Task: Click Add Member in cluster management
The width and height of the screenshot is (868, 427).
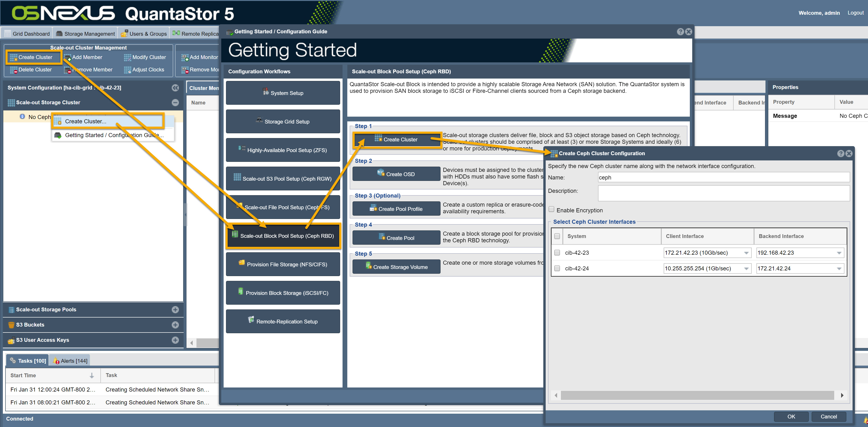Action: (x=83, y=57)
